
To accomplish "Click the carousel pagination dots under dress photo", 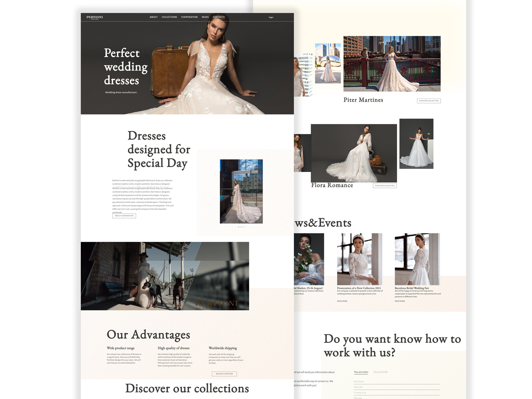I will [241, 227].
